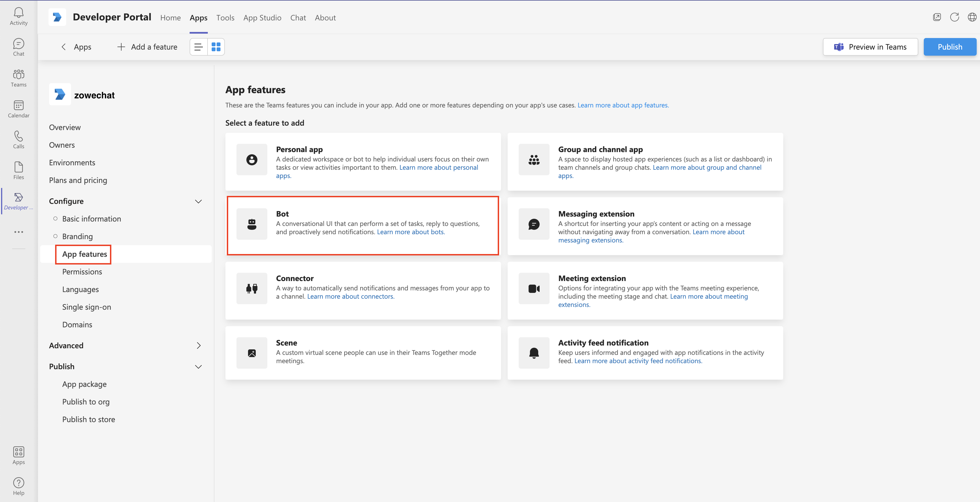Collapse the Publish section
Viewport: 980px width, 502px height.
(198, 367)
